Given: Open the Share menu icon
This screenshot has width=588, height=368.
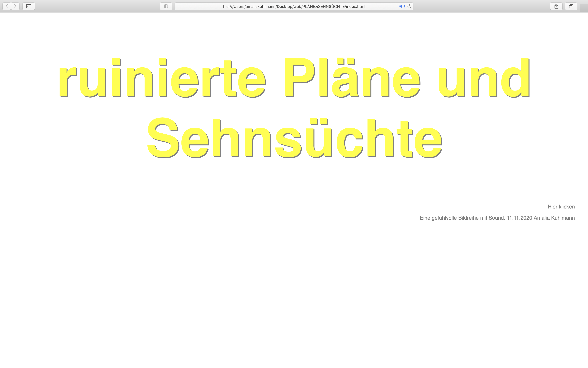Looking at the screenshot, I should click(556, 6).
